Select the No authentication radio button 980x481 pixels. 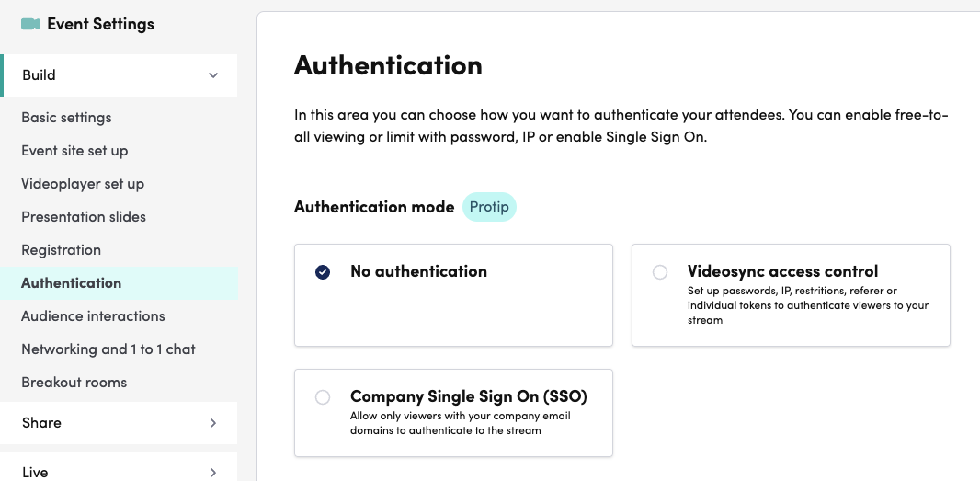pyautogui.click(x=323, y=271)
